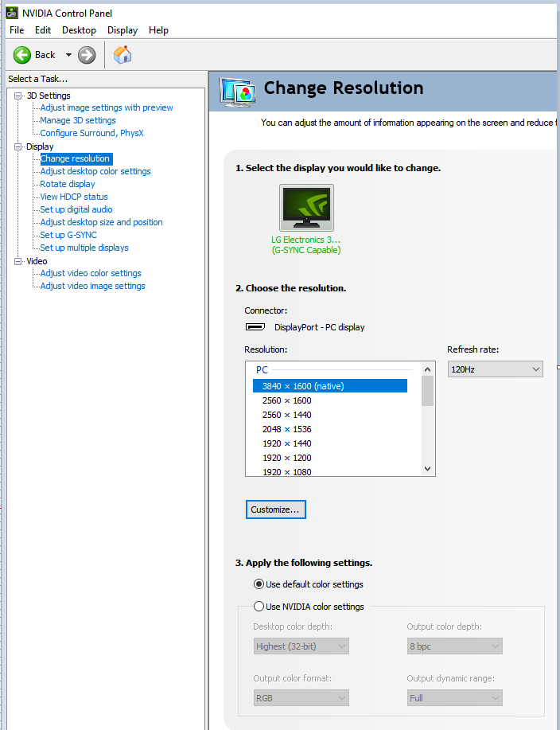Select Change resolution in task tree
Viewport: 560px width, 730px height.
pos(75,158)
